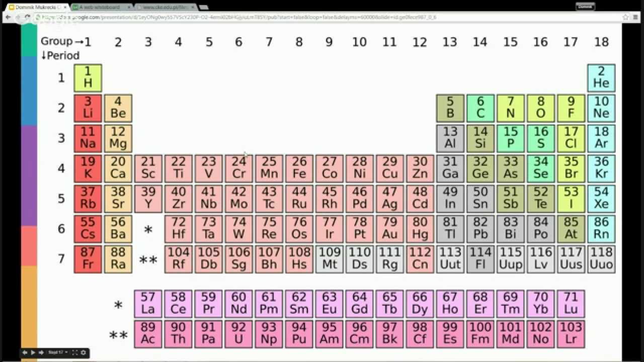The width and height of the screenshot is (644, 362).
Task: Select the cesium (55 Cs) cell
Action: 88,229
